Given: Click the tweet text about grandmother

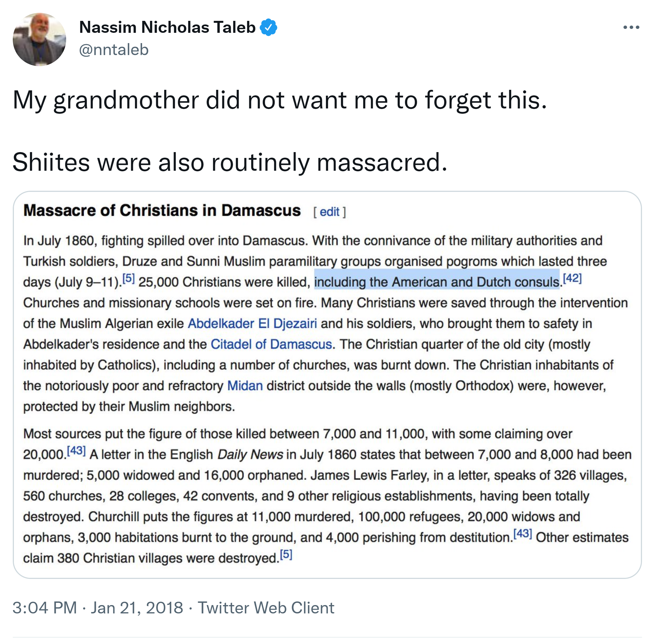Looking at the screenshot, I should coord(279,100).
